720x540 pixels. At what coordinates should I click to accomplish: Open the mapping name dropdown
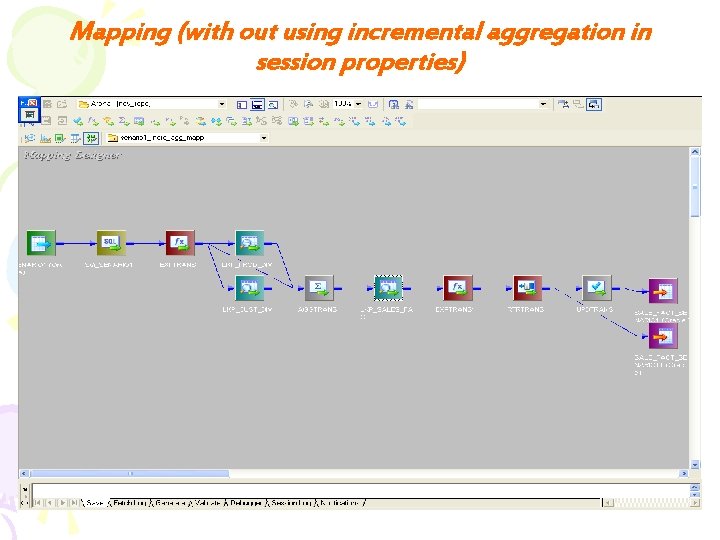tap(264, 138)
